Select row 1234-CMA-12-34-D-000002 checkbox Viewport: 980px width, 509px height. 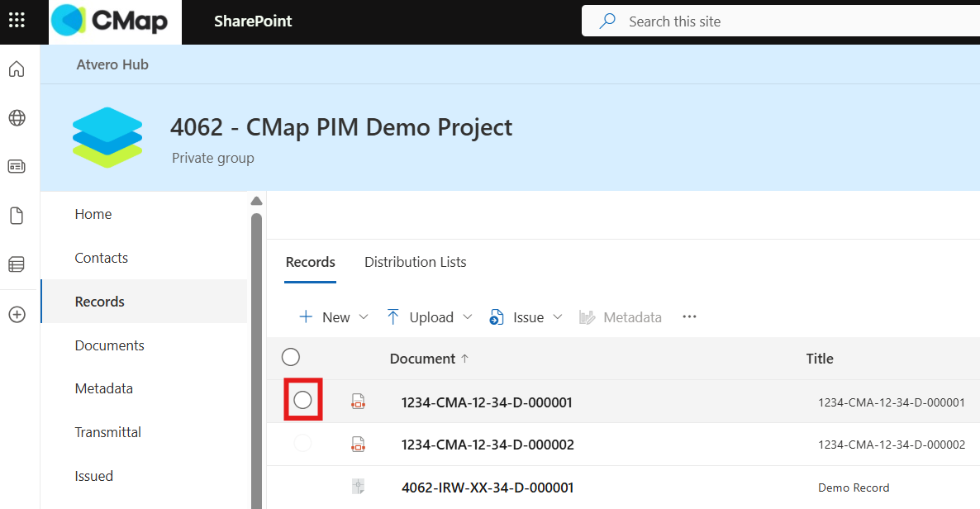click(302, 443)
